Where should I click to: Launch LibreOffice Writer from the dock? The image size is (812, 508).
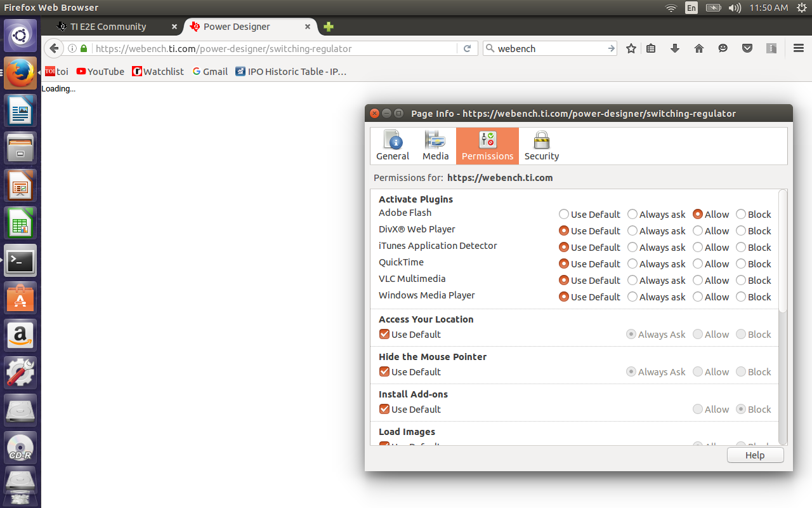tap(20, 110)
